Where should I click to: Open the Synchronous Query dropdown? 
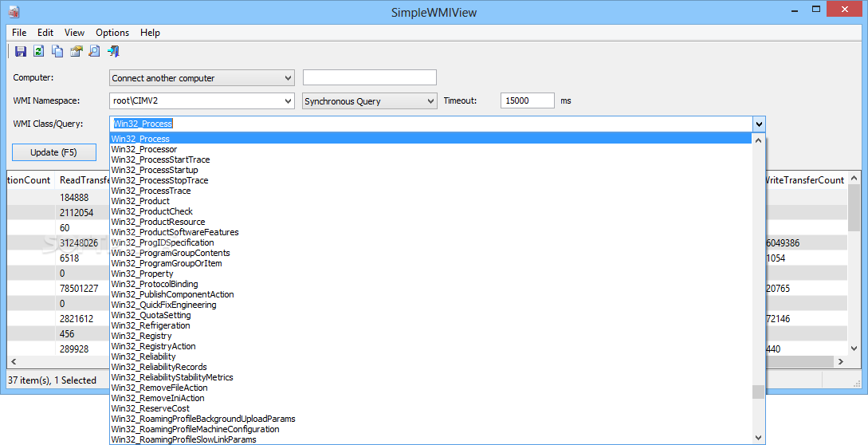pos(370,100)
